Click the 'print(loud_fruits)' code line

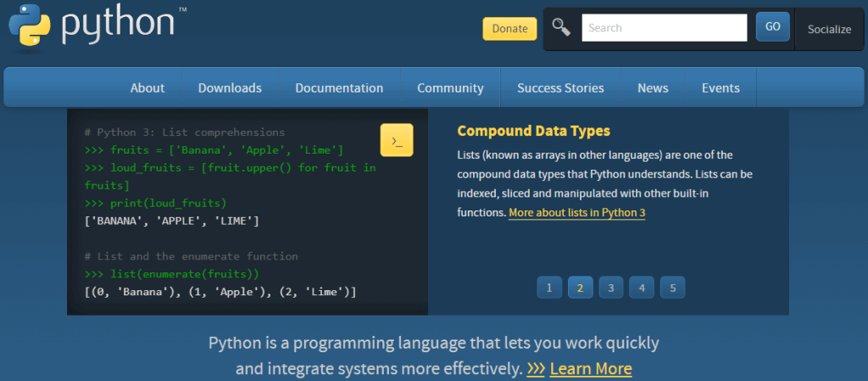[156, 204]
